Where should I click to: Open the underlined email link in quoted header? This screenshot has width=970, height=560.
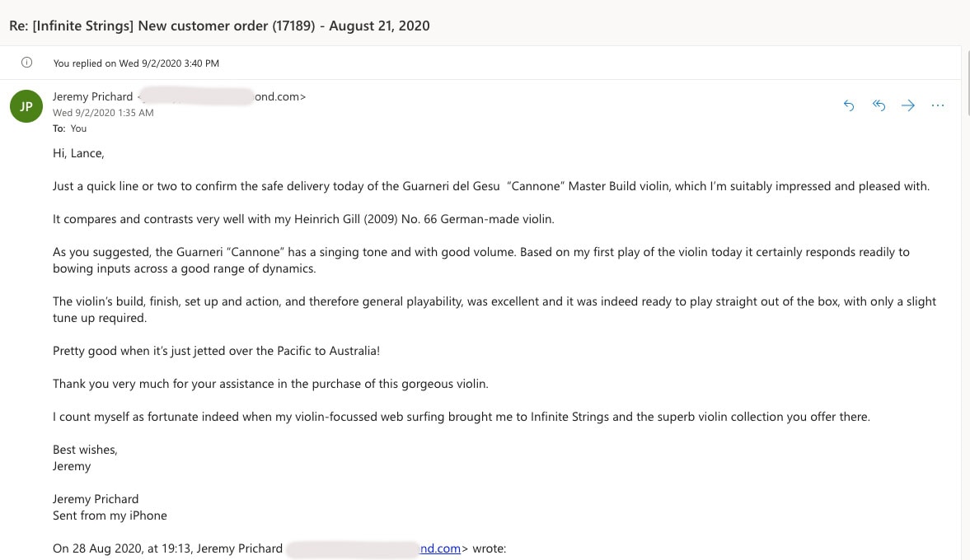[440, 548]
